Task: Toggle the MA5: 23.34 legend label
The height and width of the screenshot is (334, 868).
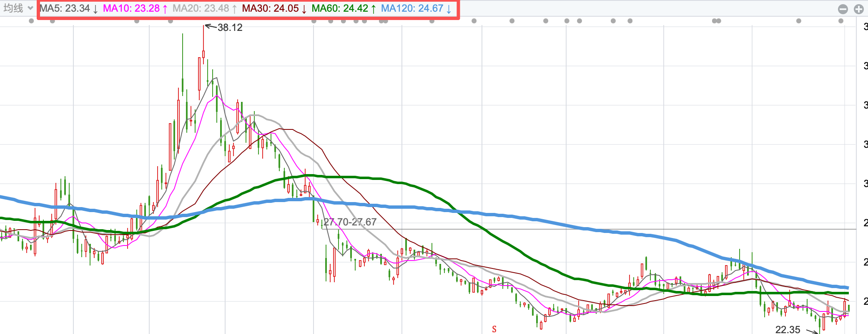Action: tap(65, 9)
